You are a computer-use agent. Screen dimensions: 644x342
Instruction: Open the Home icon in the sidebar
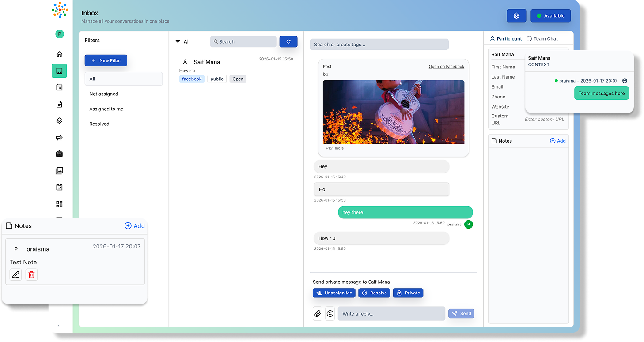(x=59, y=54)
